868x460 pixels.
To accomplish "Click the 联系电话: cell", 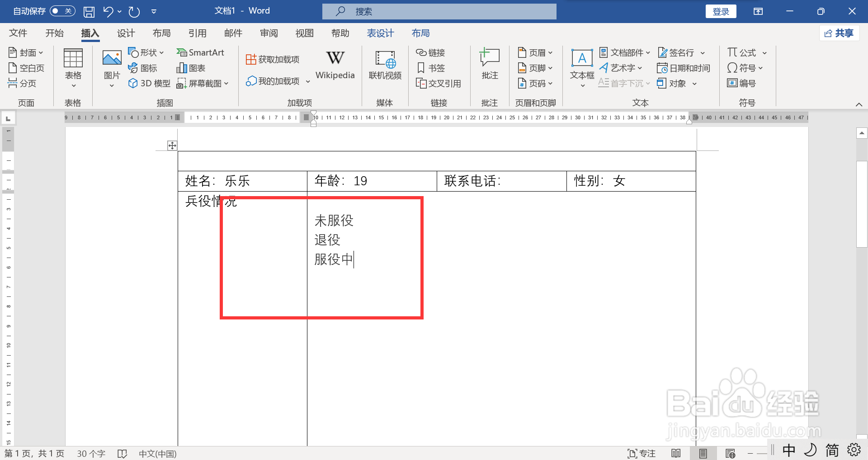I will (502, 181).
